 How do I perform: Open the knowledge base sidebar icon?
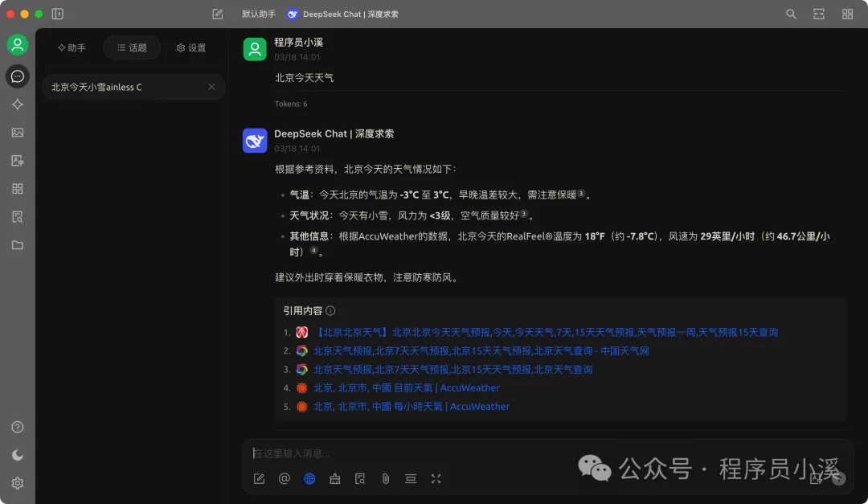coord(17,216)
